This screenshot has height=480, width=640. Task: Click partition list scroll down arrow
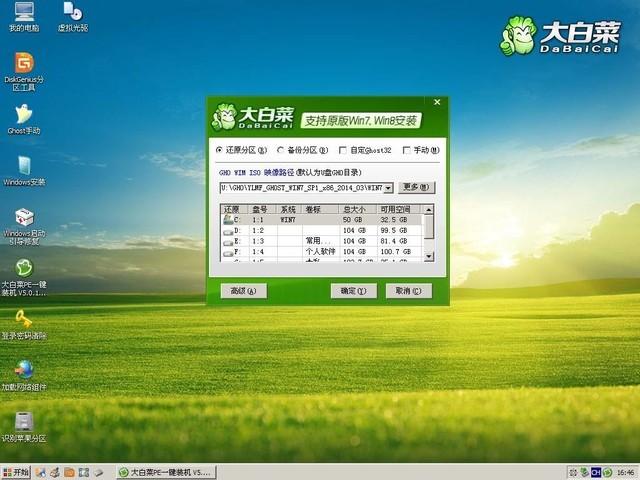(429, 256)
